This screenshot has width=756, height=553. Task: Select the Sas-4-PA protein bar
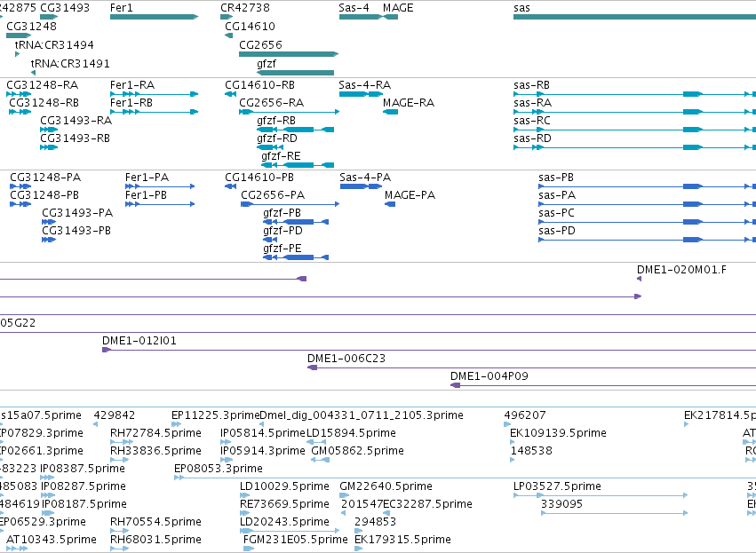[x=362, y=186]
